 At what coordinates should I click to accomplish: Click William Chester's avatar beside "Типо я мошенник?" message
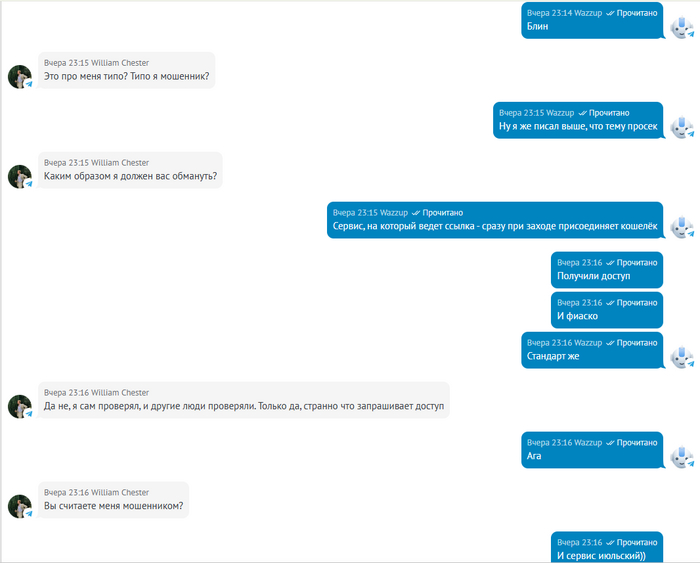tap(19, 77)
